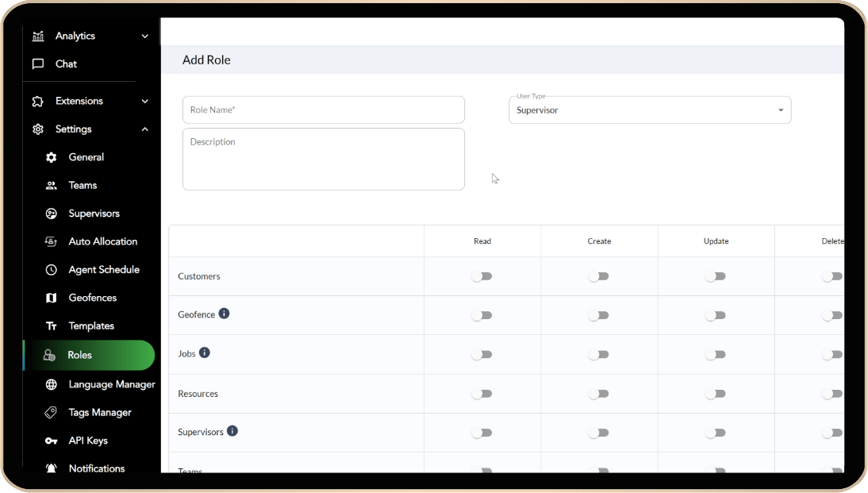Screen dimensions: 868x493
Task: Click the info icon next to Geofence
Action: [x=224, y=314]
